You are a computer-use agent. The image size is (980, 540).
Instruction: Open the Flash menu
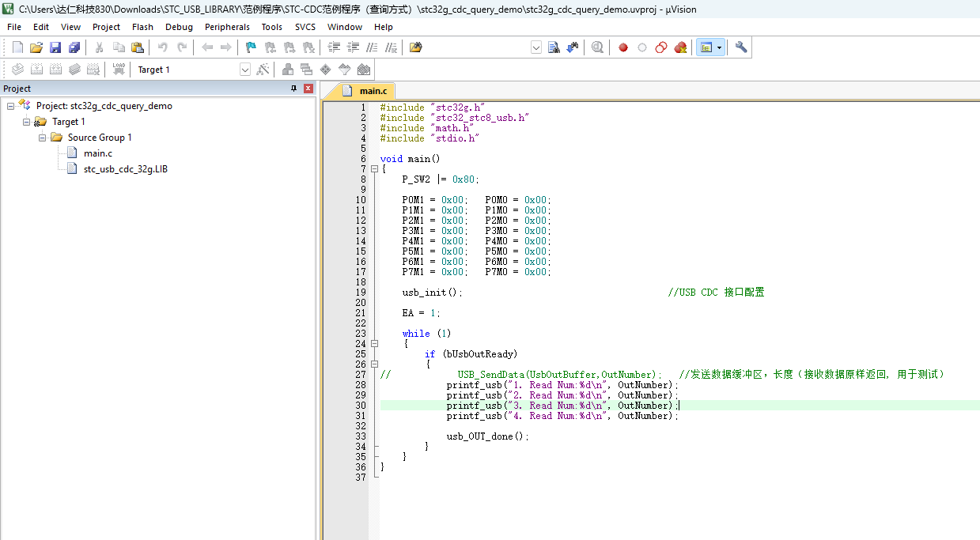click(x=142, y=27)
